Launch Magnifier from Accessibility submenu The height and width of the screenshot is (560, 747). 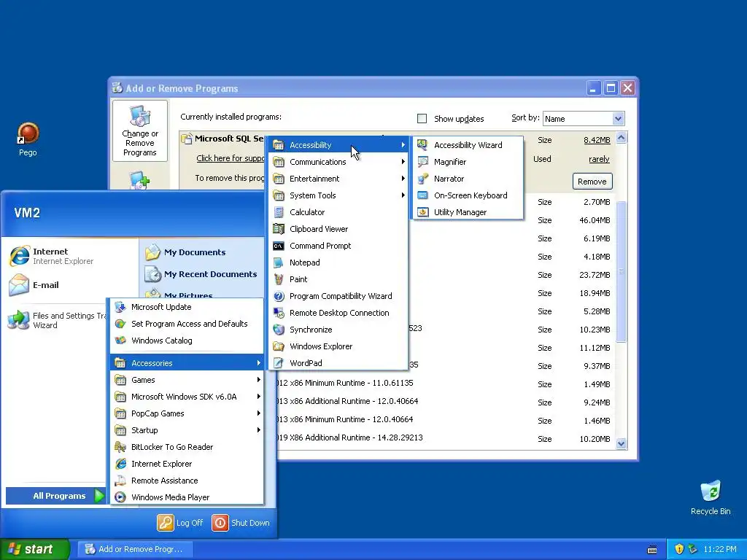pyautogui.click(x=468, y=162)
